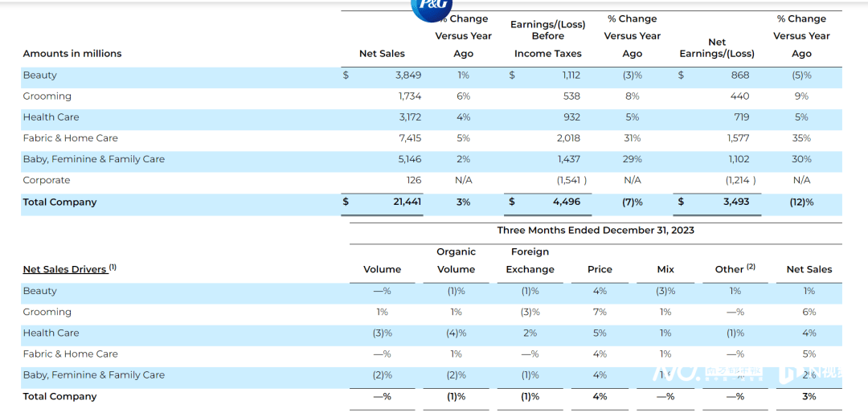The image size is (868, 413).
Task: Select Grooming price driver value 7%
Action: tap(600, 313)
